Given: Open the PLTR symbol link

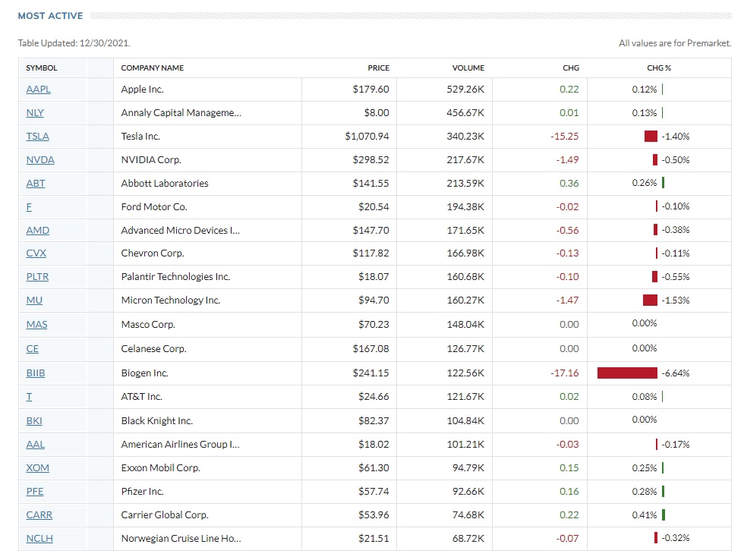Looking at the screenshot, I should 37,277.
